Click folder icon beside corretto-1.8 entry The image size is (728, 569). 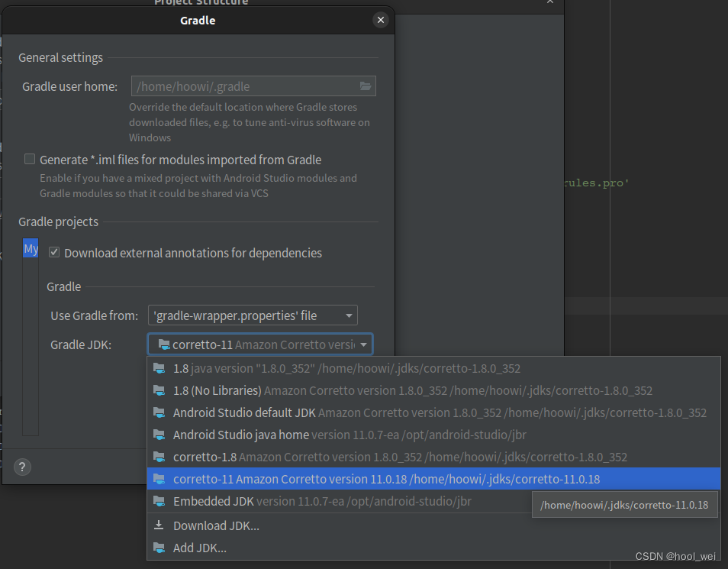(x=159, y=457)
